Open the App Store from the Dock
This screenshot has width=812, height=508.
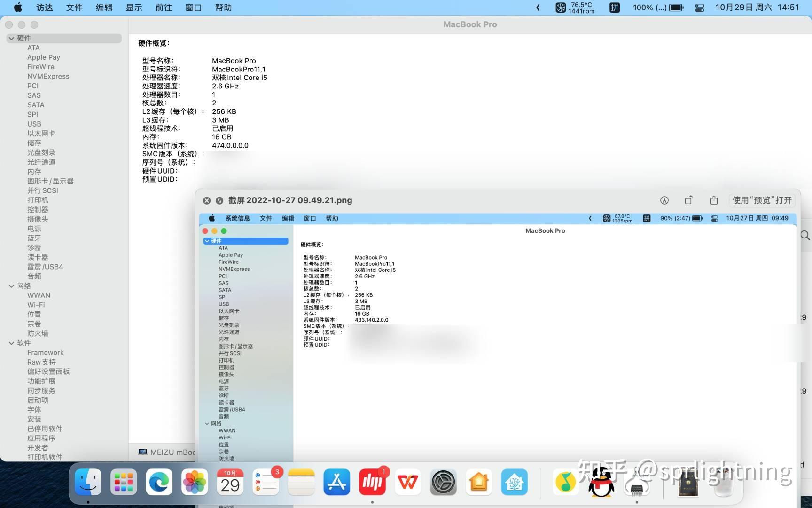click(x=336, y=482)
